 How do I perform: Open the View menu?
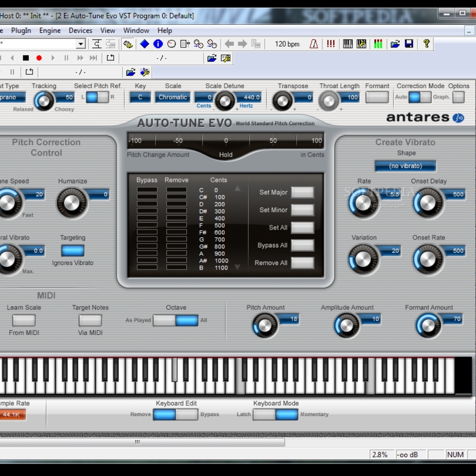(x=108, y=30)
